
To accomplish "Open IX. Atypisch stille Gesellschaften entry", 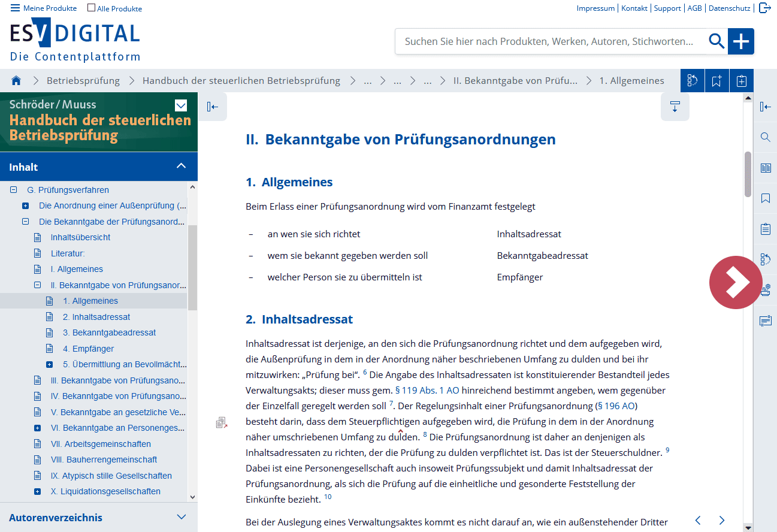I will 111,476.
